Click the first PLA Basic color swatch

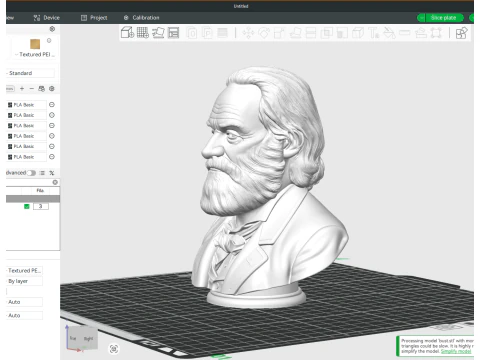10,105
